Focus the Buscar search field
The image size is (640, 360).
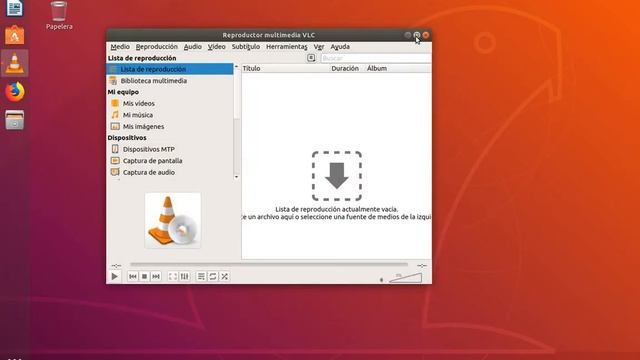click(376, 58)
